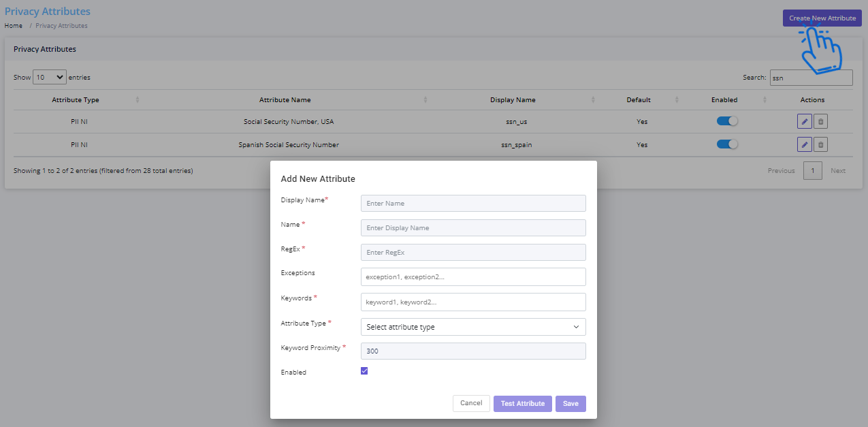Select the Social Security Number, USA cell
This screenshot has height=427, width=868.
click(x=289, y=122)
